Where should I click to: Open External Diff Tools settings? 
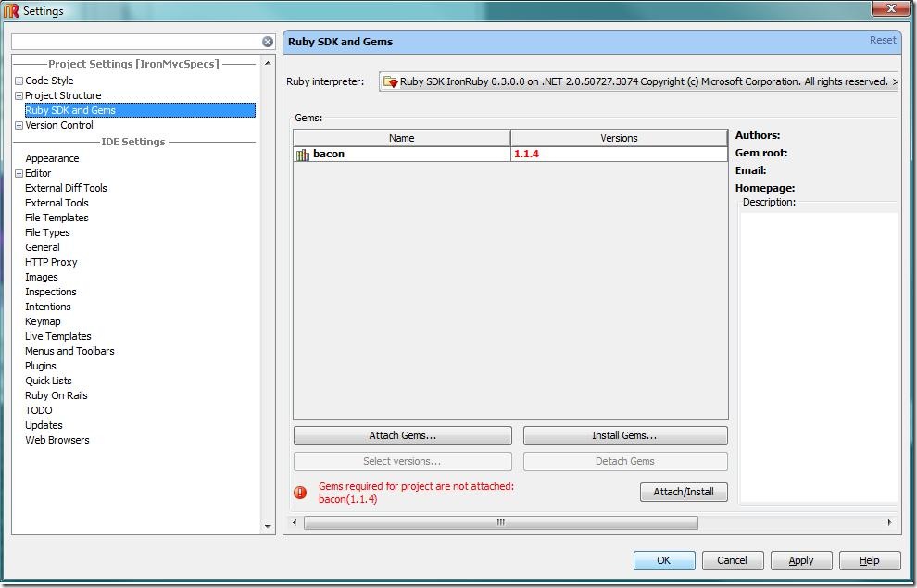click(x=66, y=188)
